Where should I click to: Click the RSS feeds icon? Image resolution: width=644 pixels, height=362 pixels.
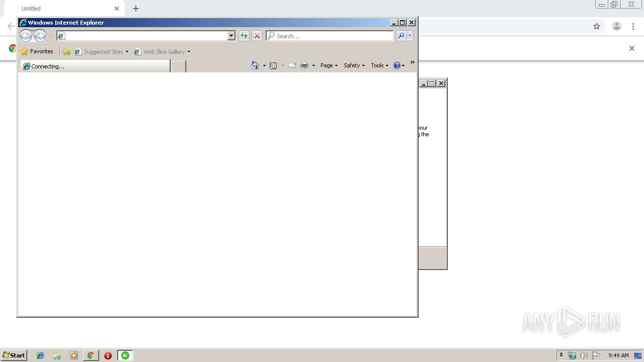[x=273, y=65]
